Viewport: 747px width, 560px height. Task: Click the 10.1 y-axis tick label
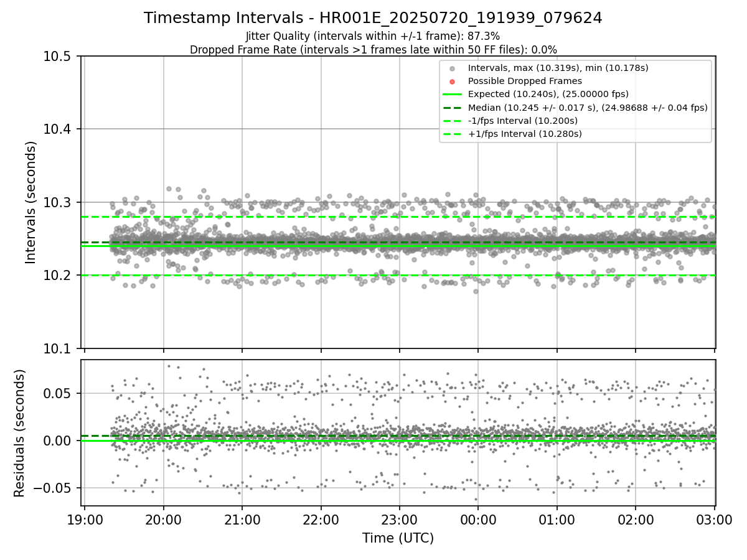pos(59,348)
